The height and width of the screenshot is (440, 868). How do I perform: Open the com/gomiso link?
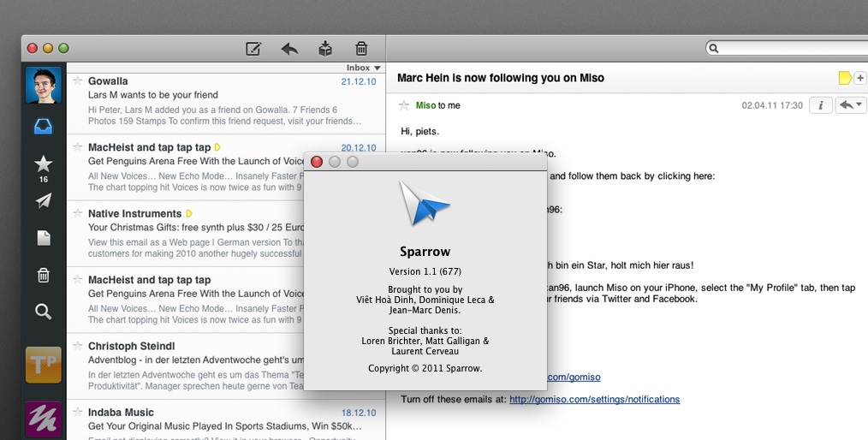pos(574,377)
